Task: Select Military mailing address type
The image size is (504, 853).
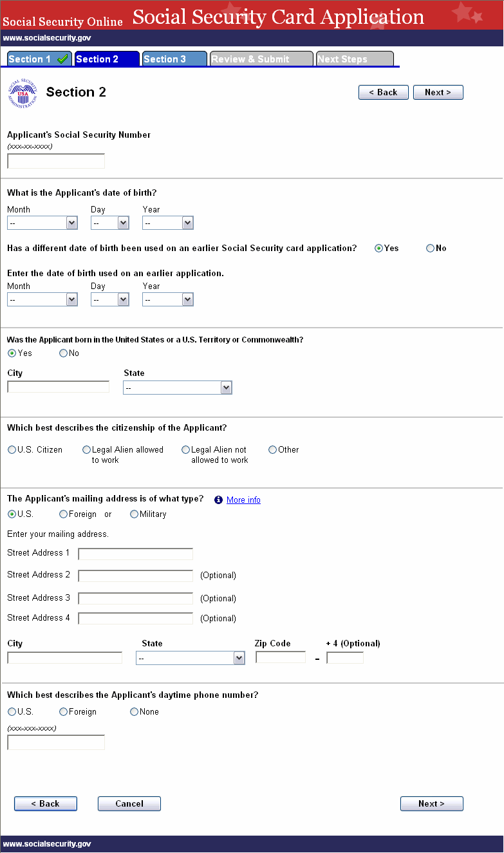Action: (x=135, y=514)
